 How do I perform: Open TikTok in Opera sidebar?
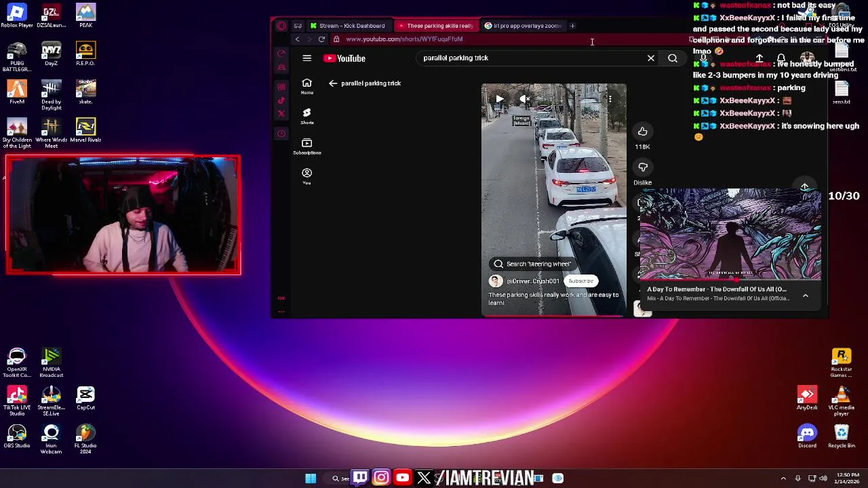coord(281,100)
